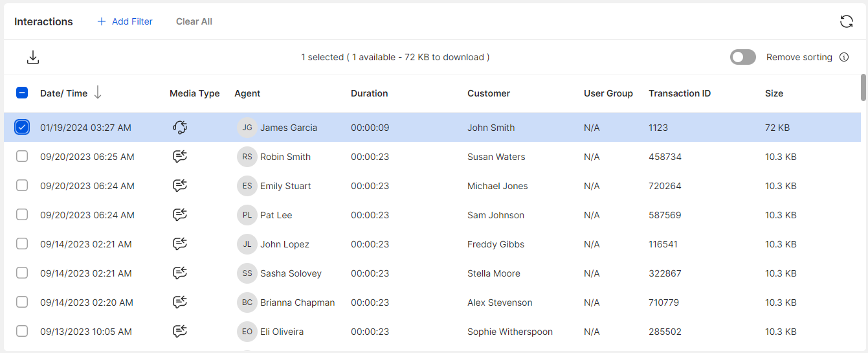The width and height of the screenshot is (868, 353).
Task: Click customer name Freddy Gibbs
Action: [496, 244]
